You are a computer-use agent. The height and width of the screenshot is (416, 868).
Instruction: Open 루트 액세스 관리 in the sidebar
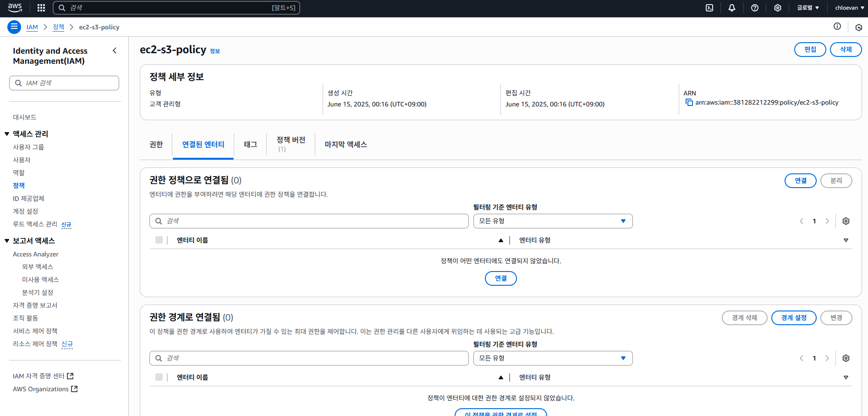[x=35, y=224]
